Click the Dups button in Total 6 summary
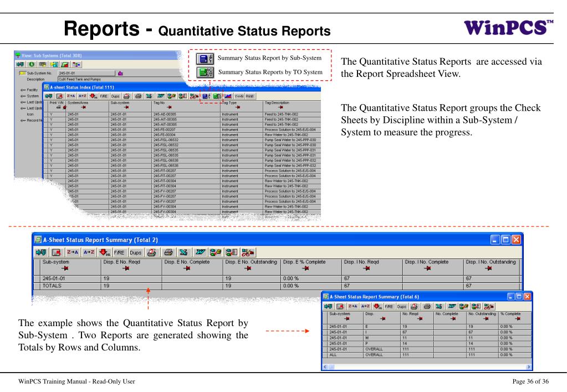The image size is (567, 392). coord(401,306)
